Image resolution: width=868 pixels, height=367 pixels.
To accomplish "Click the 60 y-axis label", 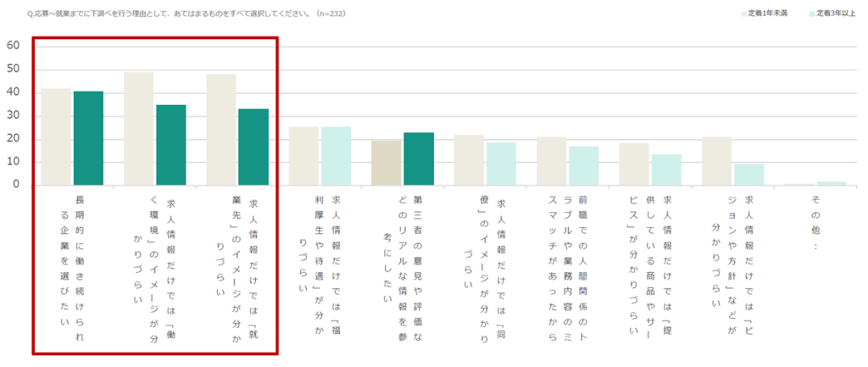I will 13,46.
